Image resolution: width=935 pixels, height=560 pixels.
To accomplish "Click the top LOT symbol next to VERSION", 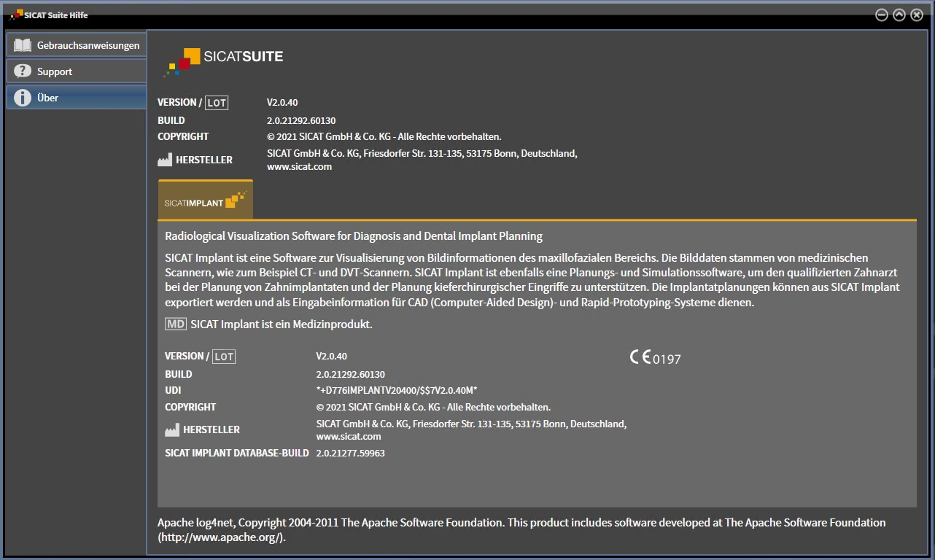I will [x=217, y=103].
